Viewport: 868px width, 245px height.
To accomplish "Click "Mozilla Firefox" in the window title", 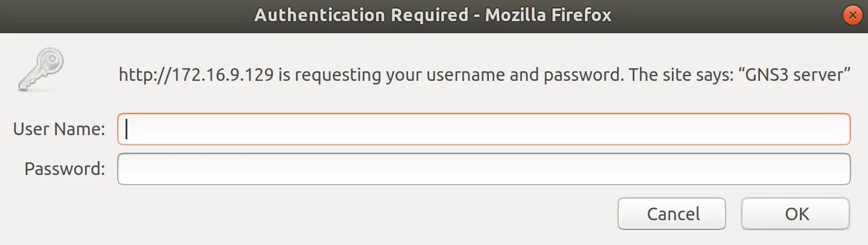I will 548,16.
